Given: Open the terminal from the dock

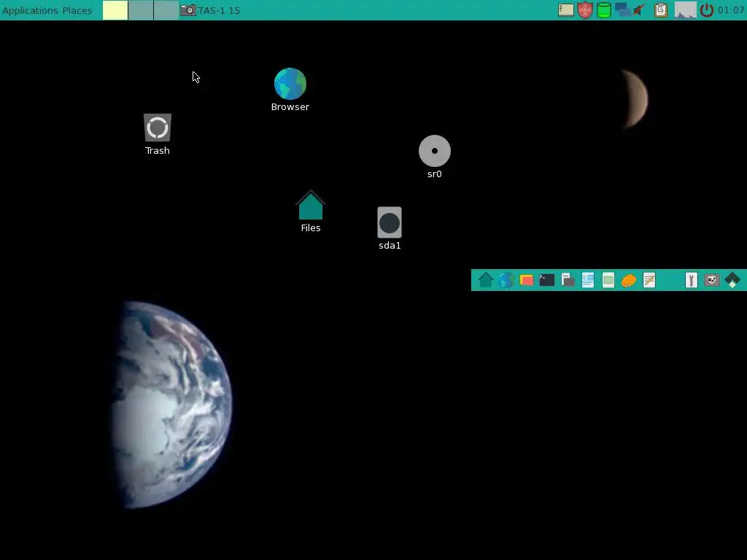Looking at the screenshot, I should point(547,280).
